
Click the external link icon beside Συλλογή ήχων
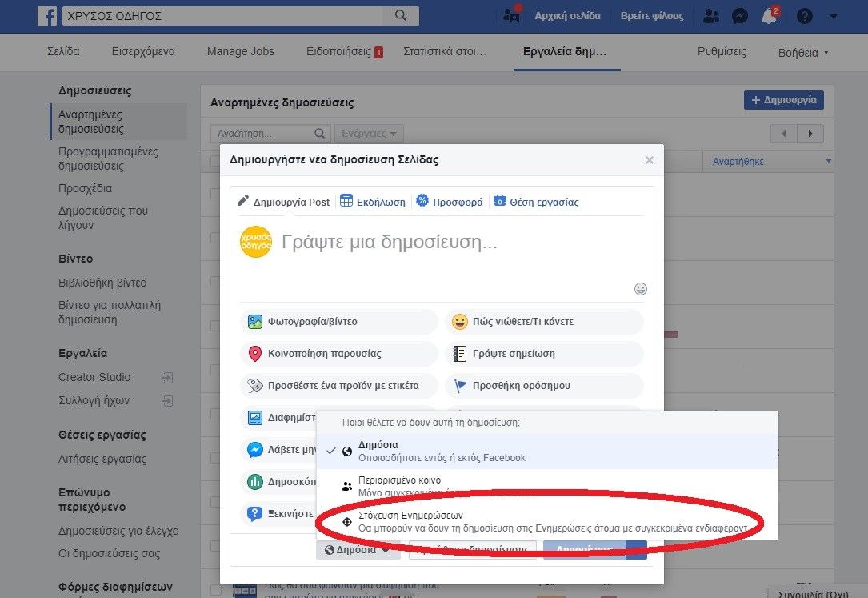[168, 401]
